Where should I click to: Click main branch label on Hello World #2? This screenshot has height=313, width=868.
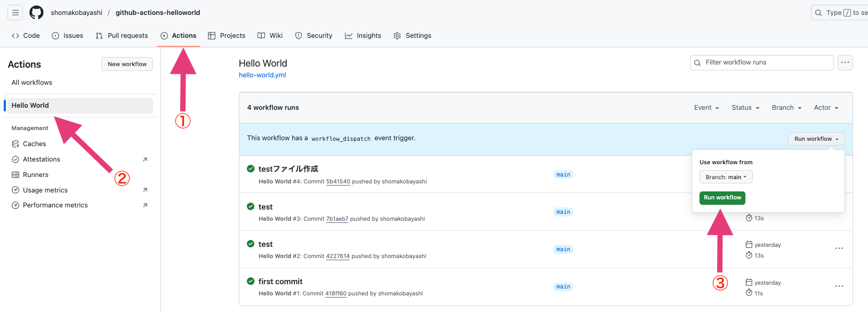(563, 250)
